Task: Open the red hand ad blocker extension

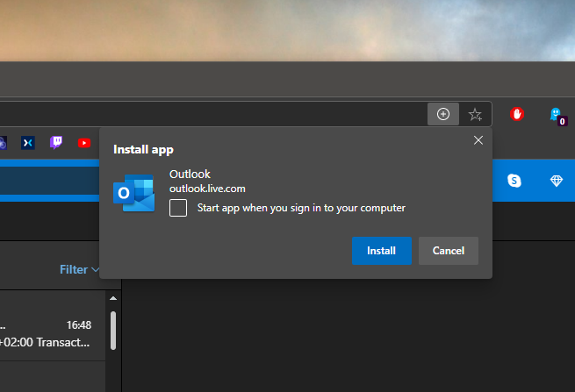Action: click(x=518, y=114)
